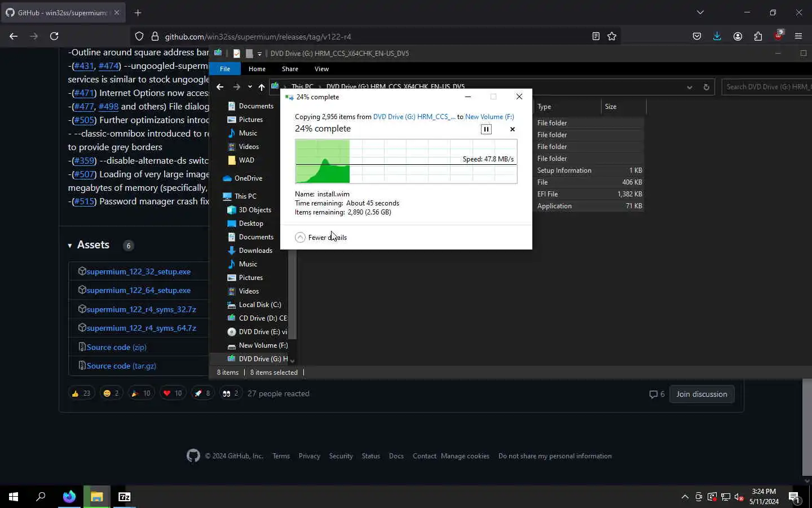Open the Share ribbon tab
This screenshot has width=812, height=508.
click(290, 69)
